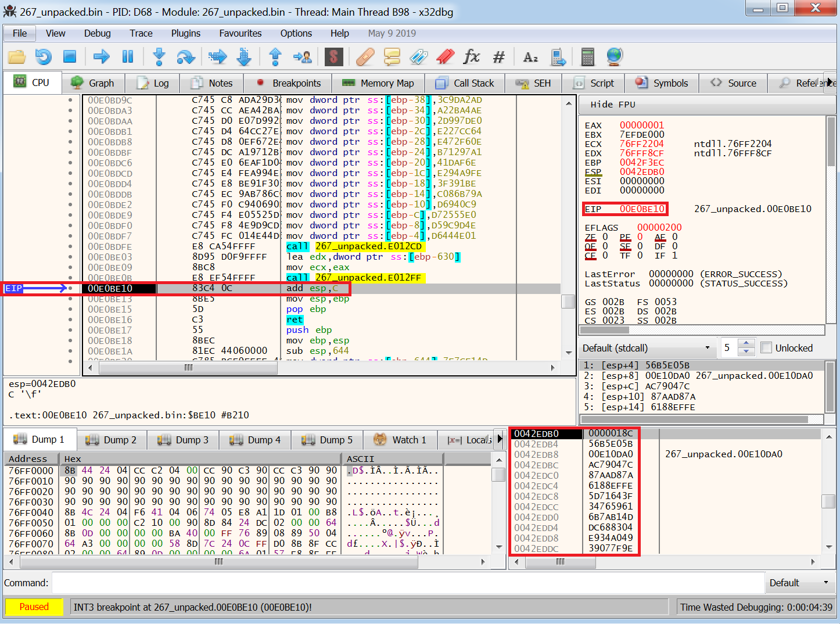Click the Step Into icon
This screenshot has height=624, width=840.
pos(159,56)
